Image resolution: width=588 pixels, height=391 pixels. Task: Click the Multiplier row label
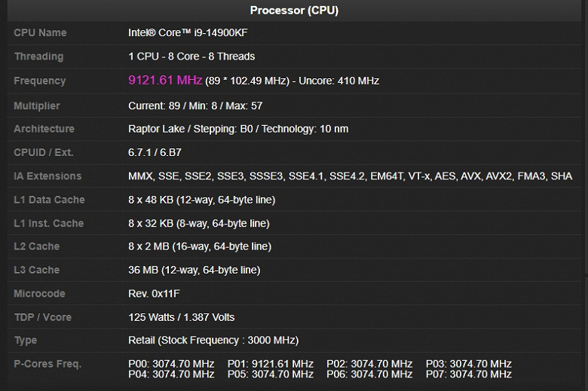point(37,105)
